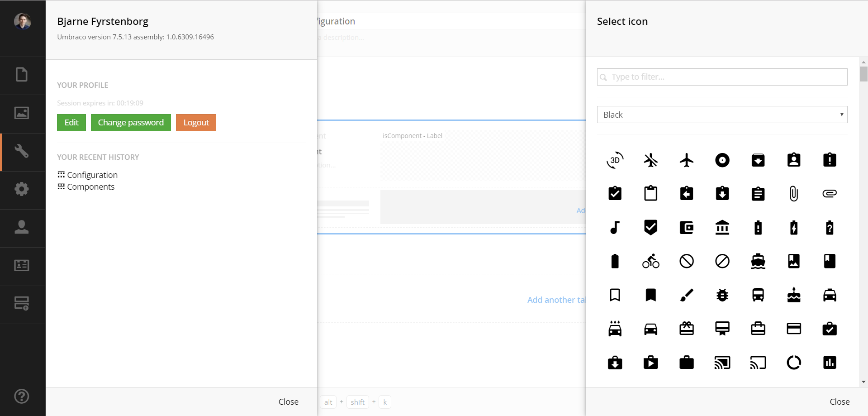Open the Media section in sidebar
868x416 pixels.
tap(22, 113)
